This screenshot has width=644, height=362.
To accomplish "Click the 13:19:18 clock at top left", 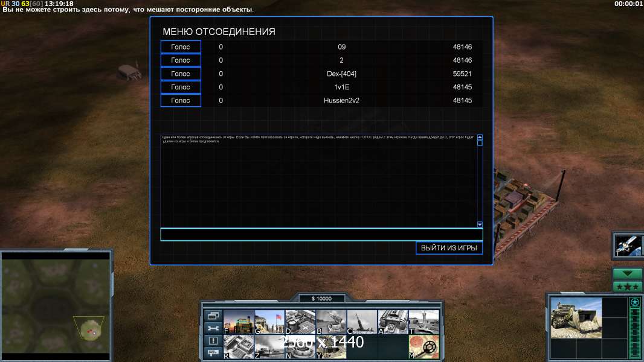I will point(59,4).
